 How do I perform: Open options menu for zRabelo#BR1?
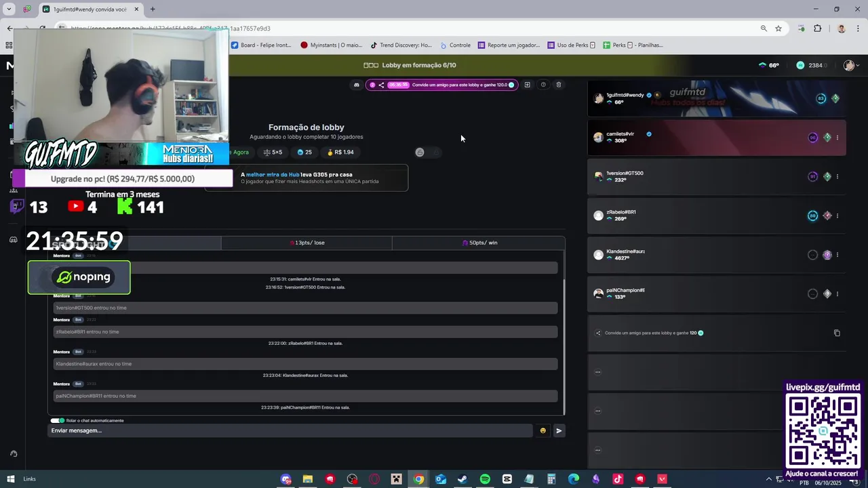click(837, 216)
